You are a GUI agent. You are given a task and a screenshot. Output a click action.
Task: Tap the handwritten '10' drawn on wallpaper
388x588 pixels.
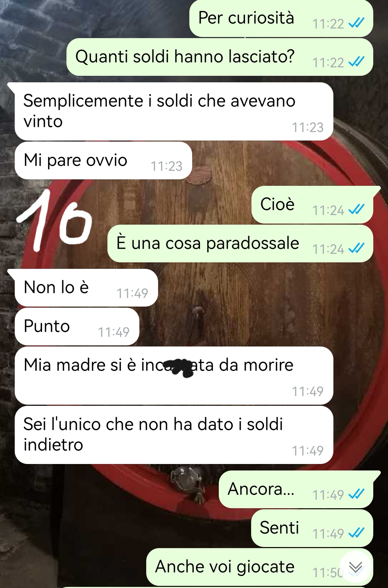pos(54,220)
